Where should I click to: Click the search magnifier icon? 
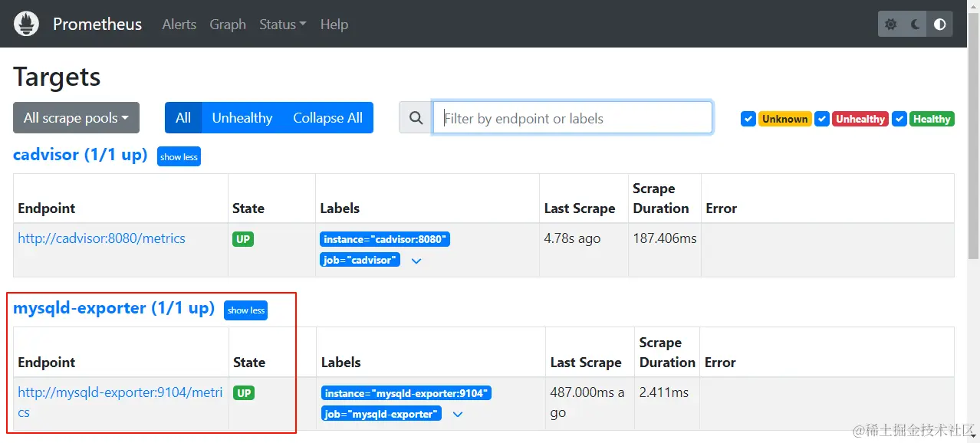[x=416, y=118]
